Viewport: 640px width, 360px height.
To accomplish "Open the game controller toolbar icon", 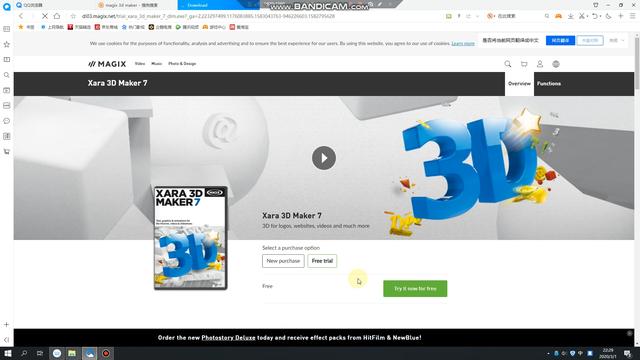I will (558, 16).
